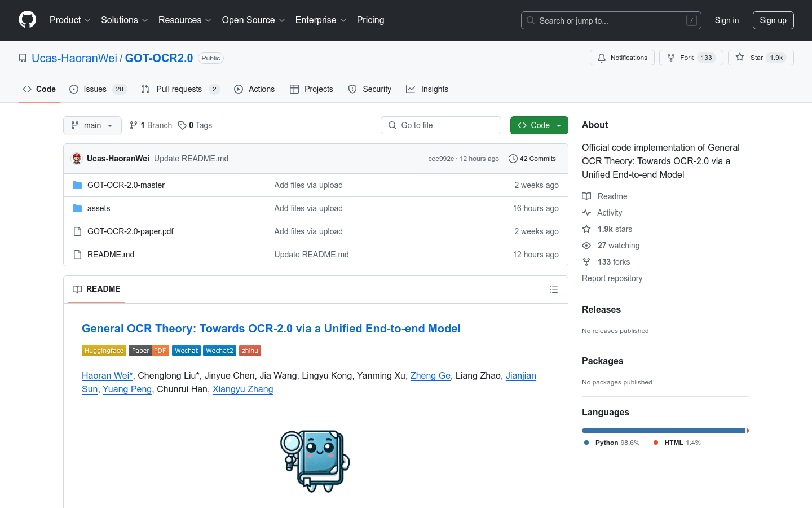This screenshot has width=812, height=508.
Task: Open the Security tab
Action: [370, 89]
